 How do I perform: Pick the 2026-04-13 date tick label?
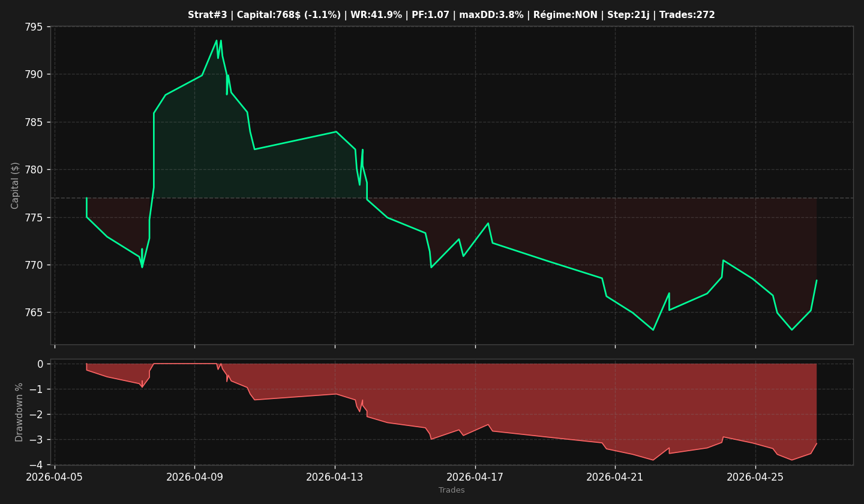point(335,477)
